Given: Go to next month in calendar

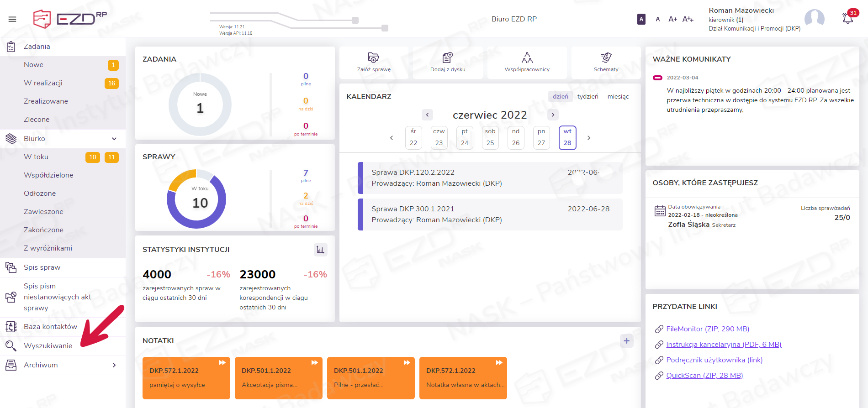Looking at the screenshot, I should pos(553,115).
